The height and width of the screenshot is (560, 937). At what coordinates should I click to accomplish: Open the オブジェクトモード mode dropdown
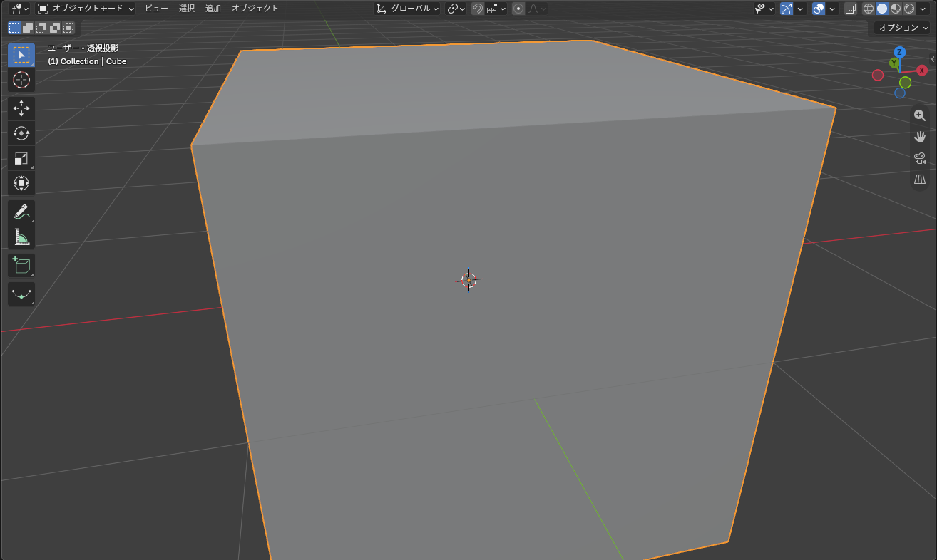[86, 9]
